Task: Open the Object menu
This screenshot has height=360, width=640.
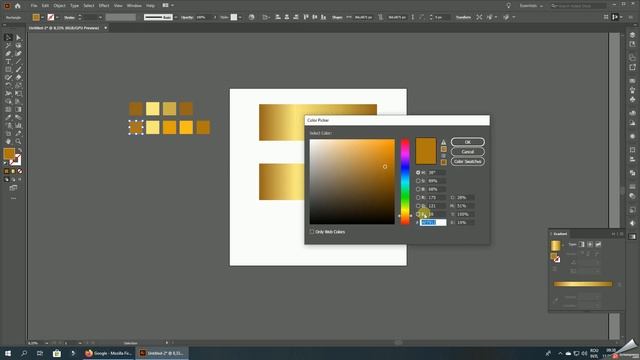Action: [x=59, y=6]
